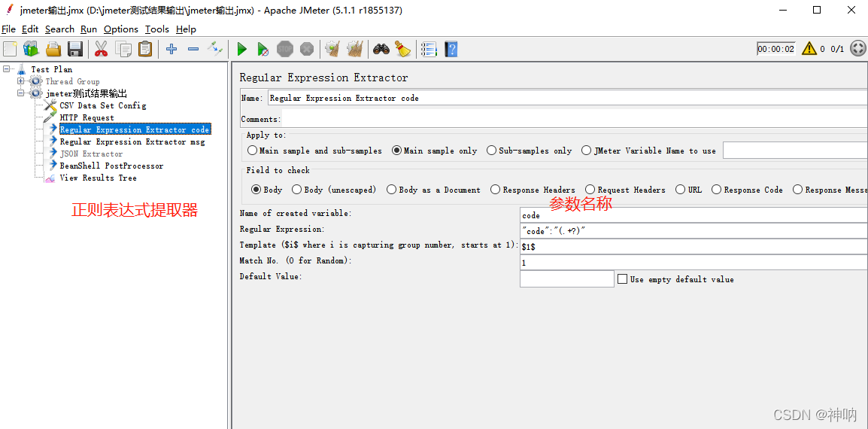The image size is (868, 429).
Task: Select View Results Tree item
Action: coord(98,178)
